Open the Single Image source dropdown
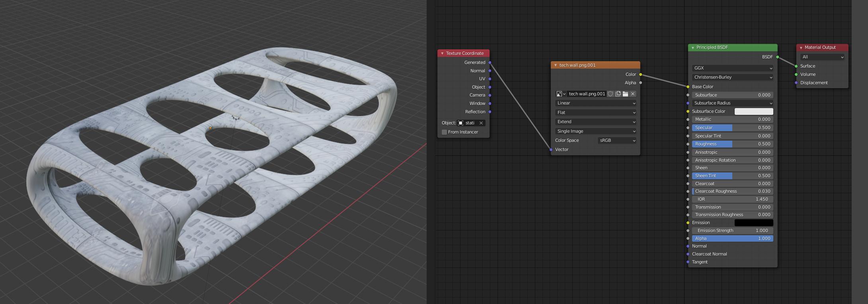This screenshot has height=304, width=868. 596,131
